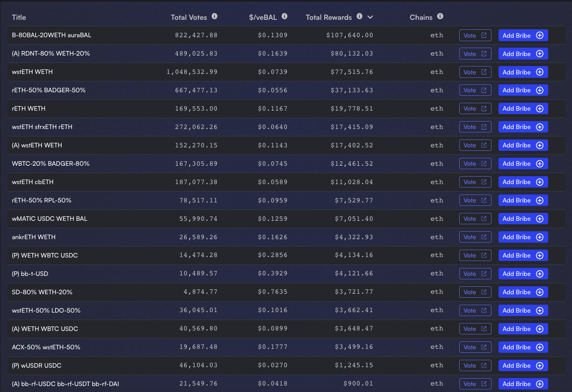Add Bribe to wstETH cbETH
Screen dimensions: 572x392
coord(523,182)
